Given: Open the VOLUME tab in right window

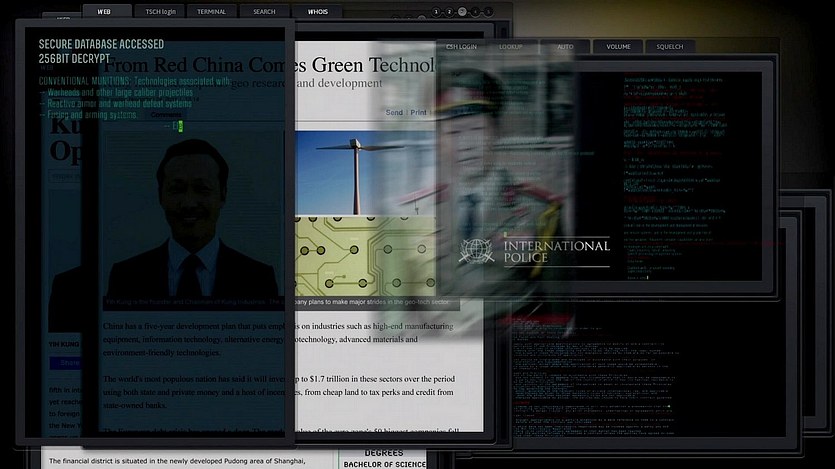Looking at the screenshot, I should [618, 47].
